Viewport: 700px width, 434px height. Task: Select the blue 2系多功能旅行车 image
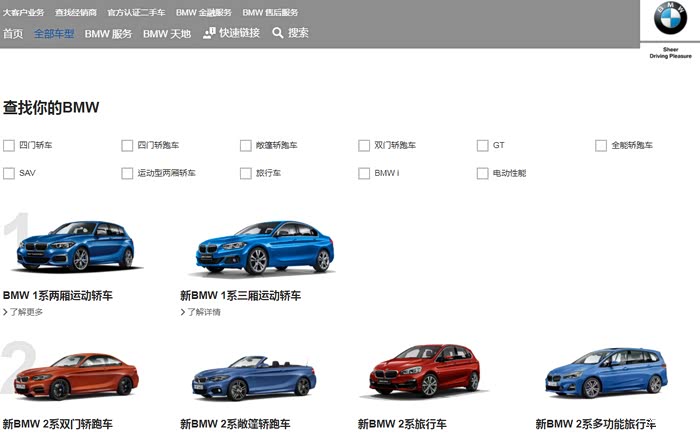tap(606, 373)
